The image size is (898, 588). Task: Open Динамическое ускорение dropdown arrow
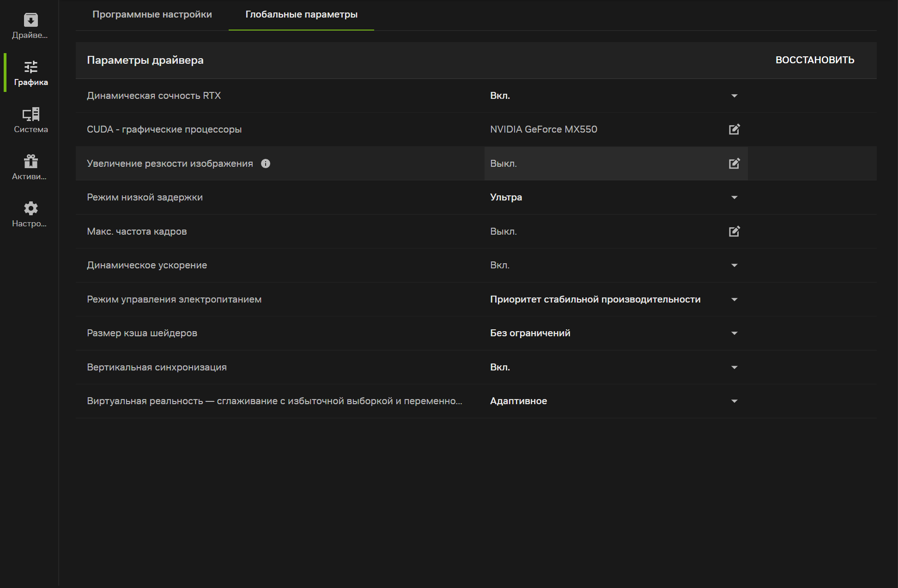pos(734,265)
